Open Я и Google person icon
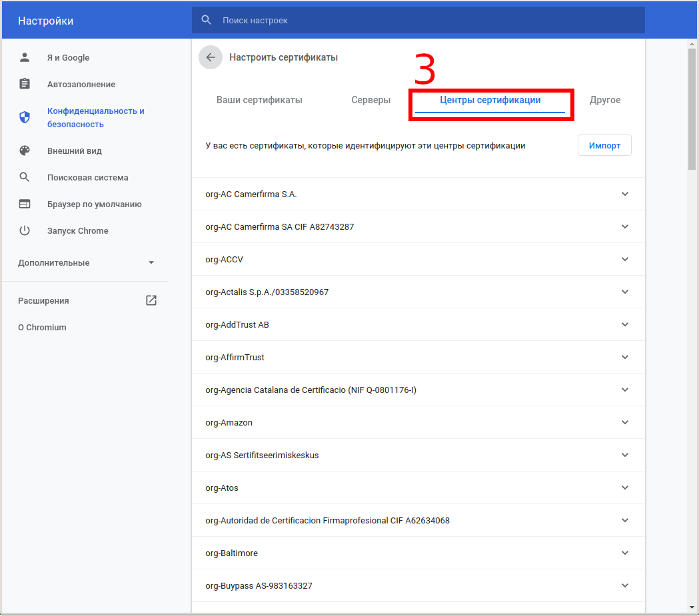 [25, 57]
